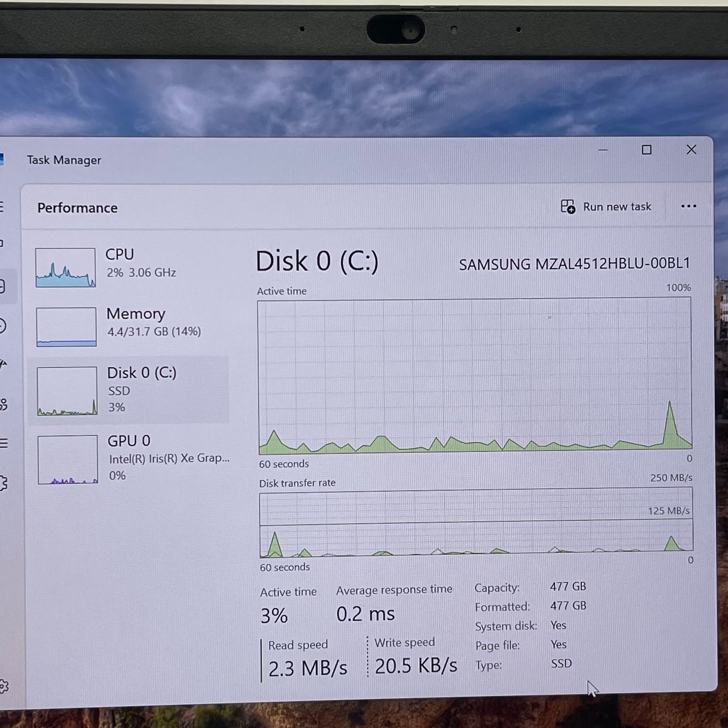Image resolution: width=728 pixels, height=728 pixels.
Task: Select CPU in the performance list
Action: 140,263
